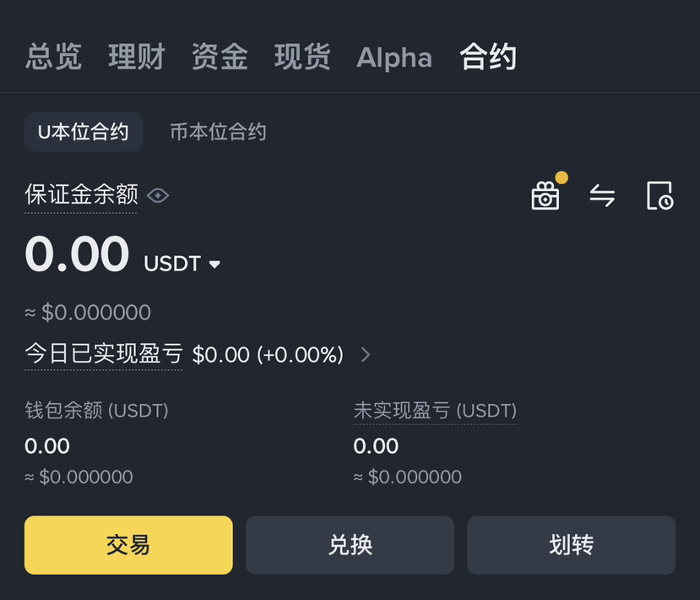Go to the 现货 tab
The height and width of the screenshot is (600, 700).
coord(302,57)
